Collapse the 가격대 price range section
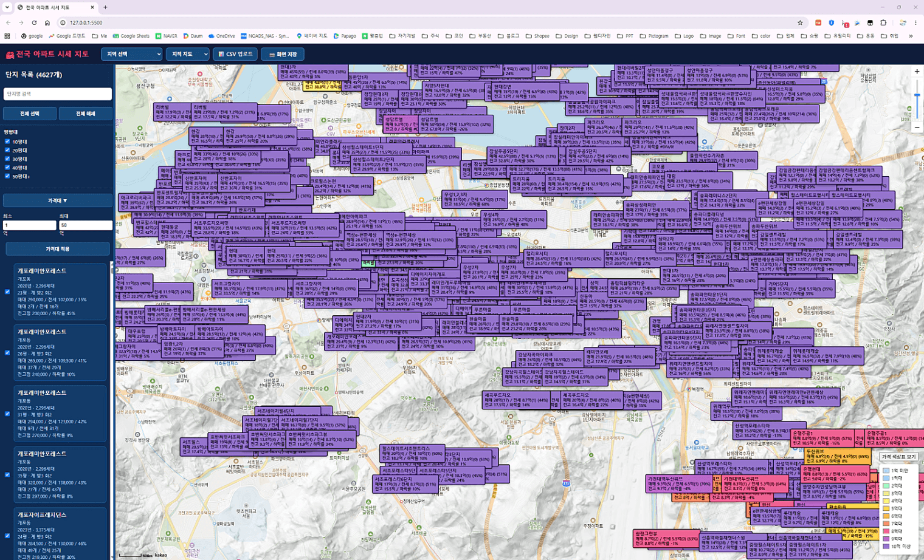 [x=58, y=200]
